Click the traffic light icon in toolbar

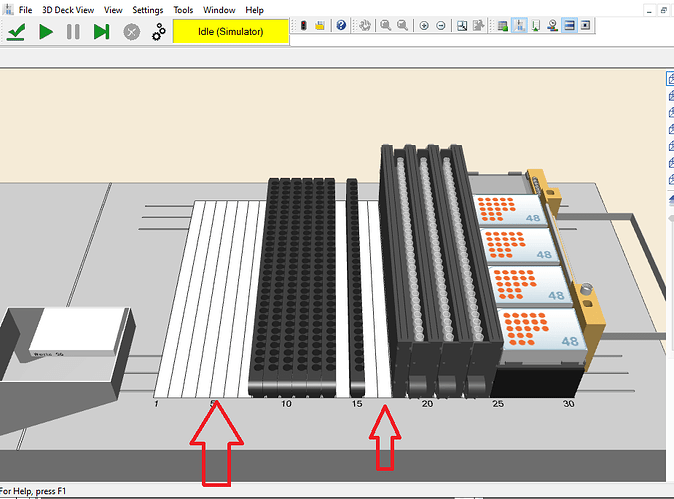pyautogui.click(x=304, y=26)
